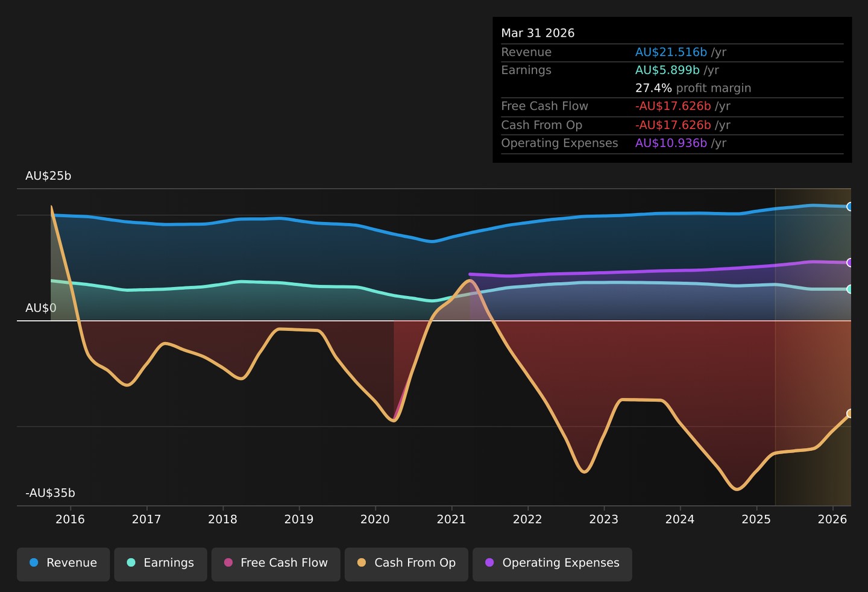The width and height of the screenshot is (868, 592).
Task: Click the blue Revenue legend dot
Action: [x=34, y=562]
